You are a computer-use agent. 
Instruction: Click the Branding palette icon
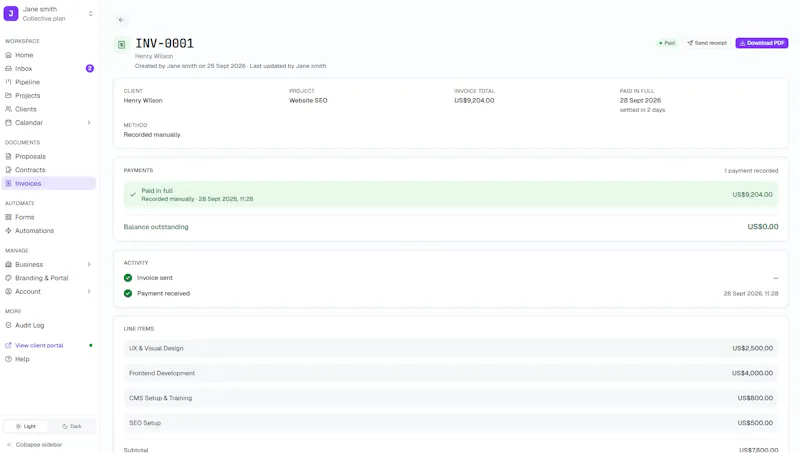[8, 278]
